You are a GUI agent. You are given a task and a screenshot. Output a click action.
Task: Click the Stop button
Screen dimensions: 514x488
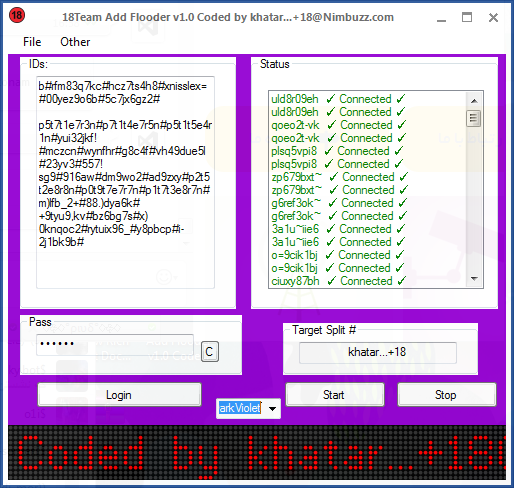446,395
